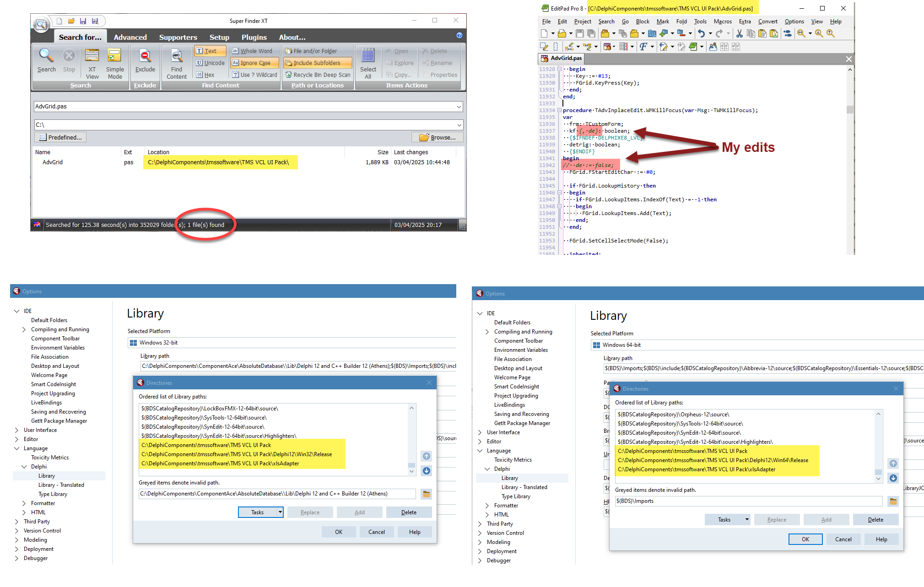Open EditPad Macros menu
The image size is (924, 587).
723,22
